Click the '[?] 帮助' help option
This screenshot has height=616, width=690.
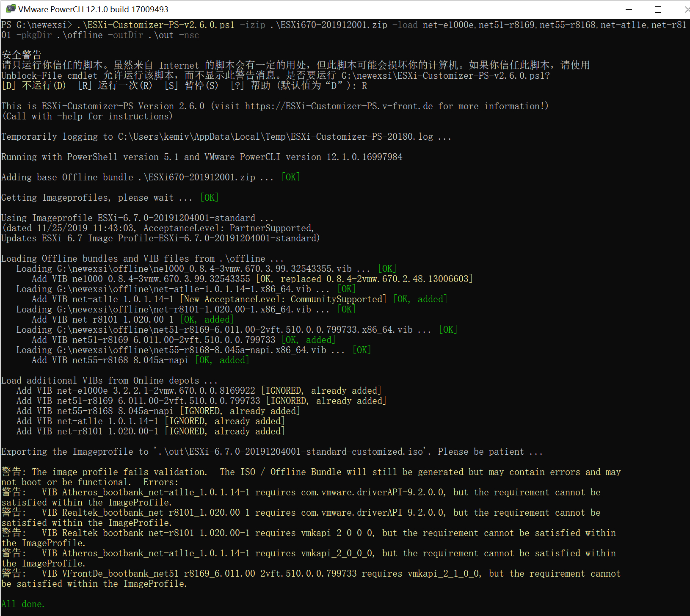251,86
